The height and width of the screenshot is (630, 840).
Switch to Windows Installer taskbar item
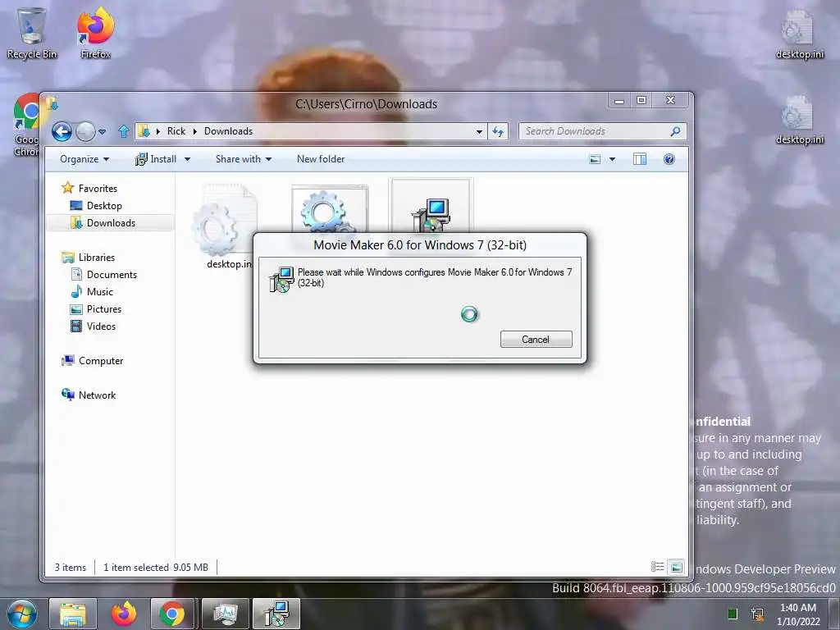pyautogui.click(x=276, y=614)
